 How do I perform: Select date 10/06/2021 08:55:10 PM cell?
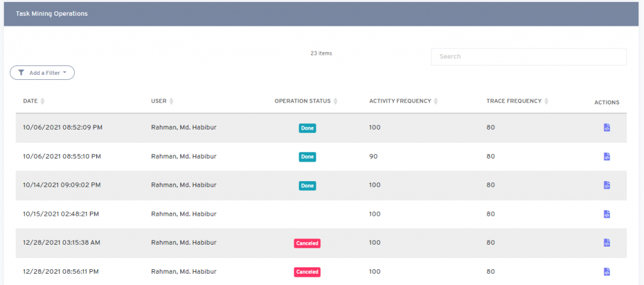point(62,157)
